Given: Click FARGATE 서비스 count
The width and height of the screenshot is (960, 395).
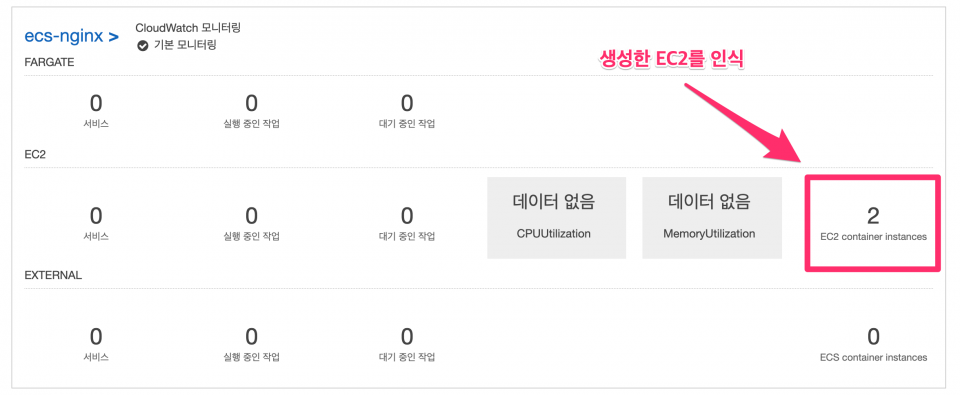Looking at the screenshot, I should tap(96, 103).
